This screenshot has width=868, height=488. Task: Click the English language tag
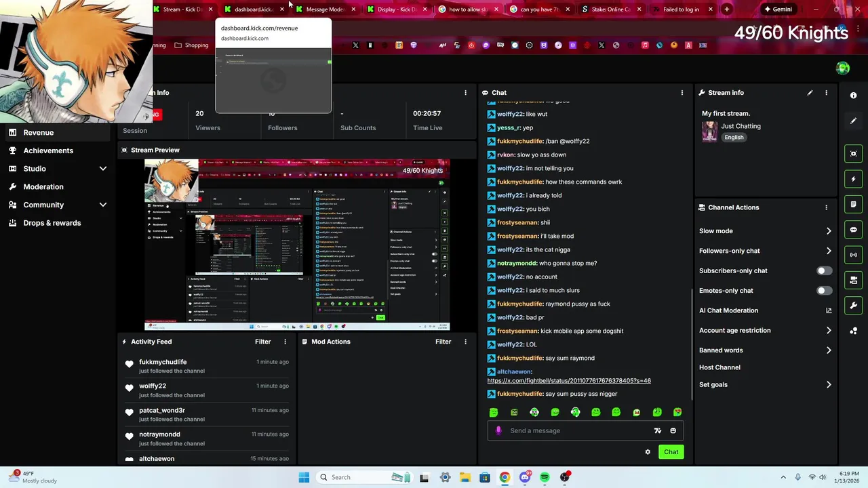734,138
